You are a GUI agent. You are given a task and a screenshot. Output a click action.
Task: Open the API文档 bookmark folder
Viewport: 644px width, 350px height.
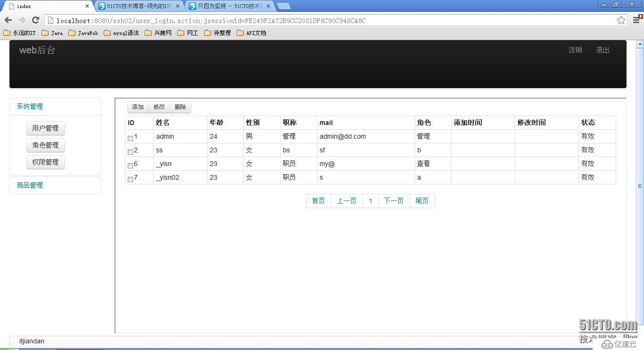[x=252, y=33]
